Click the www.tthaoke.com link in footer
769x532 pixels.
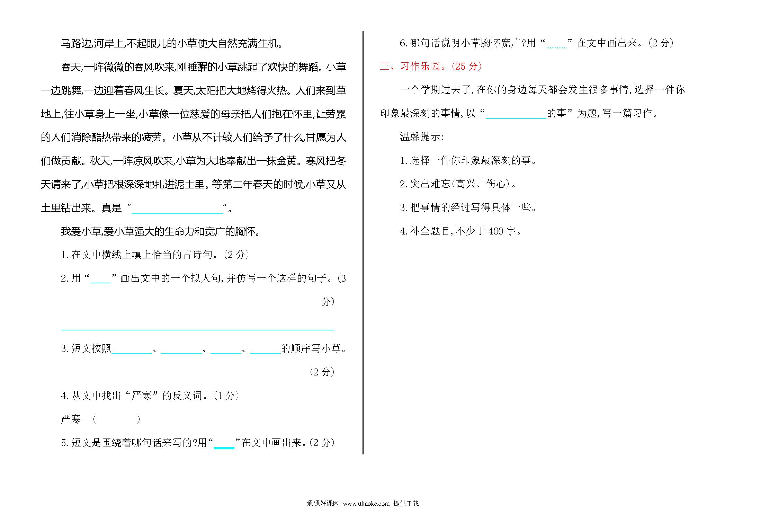(x=366, y=504)
